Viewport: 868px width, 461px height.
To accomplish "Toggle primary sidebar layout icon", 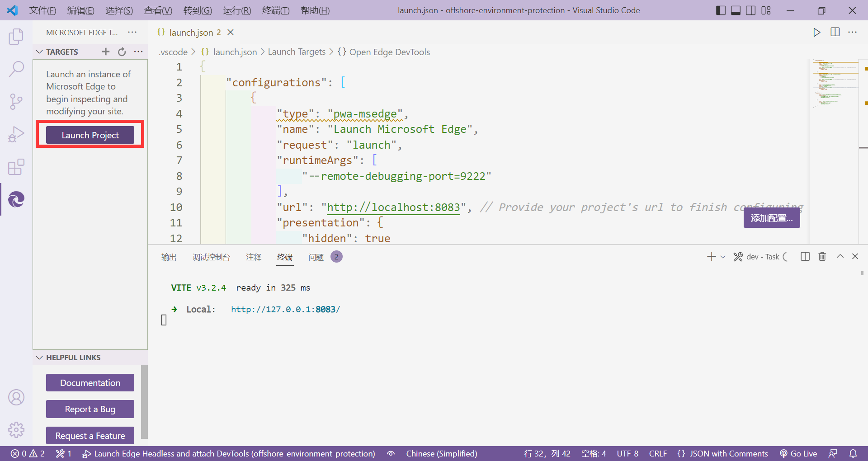I will tap(721, 10).
